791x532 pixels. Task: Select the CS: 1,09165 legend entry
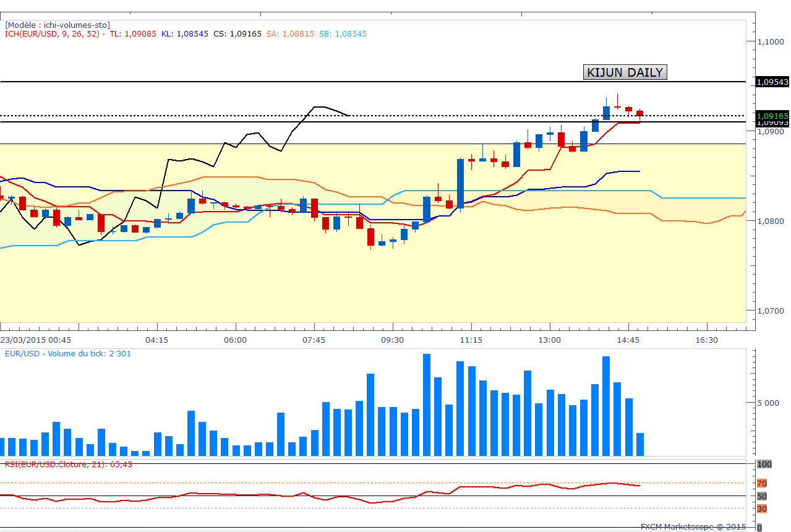pyautogui.click(x=237, y=34)
